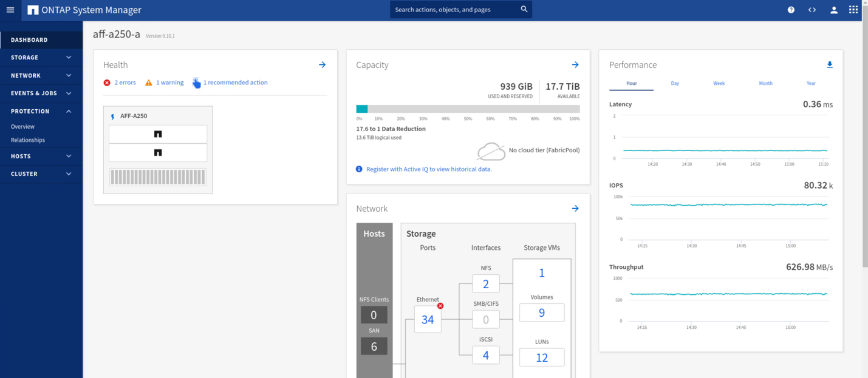Click the 2 errors link

coord(125,83)
